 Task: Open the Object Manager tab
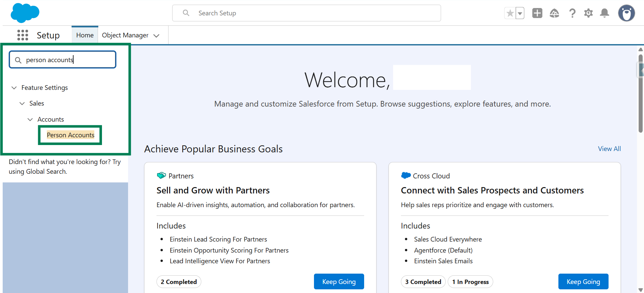click(125, 35)
